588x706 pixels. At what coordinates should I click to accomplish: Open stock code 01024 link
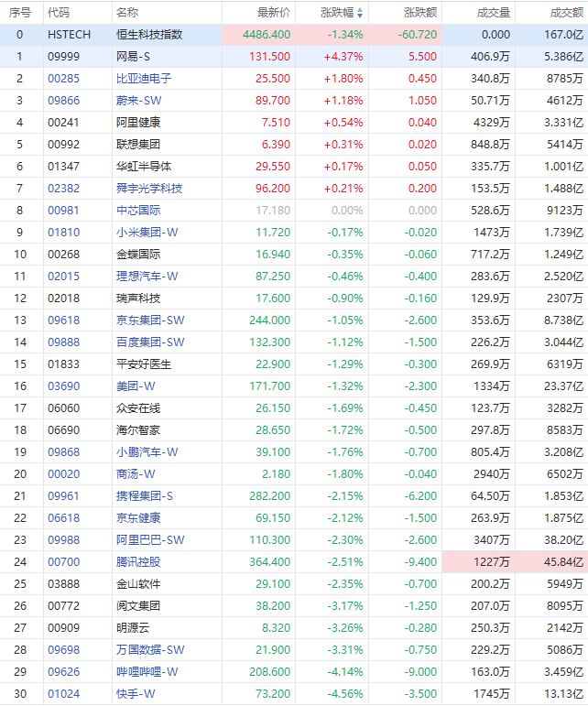(63, 694)
